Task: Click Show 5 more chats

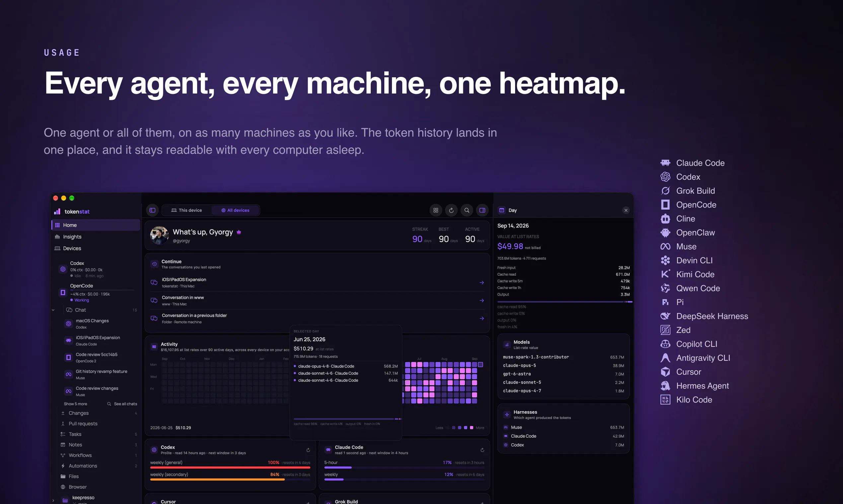Action: click(x=75, y=404)
